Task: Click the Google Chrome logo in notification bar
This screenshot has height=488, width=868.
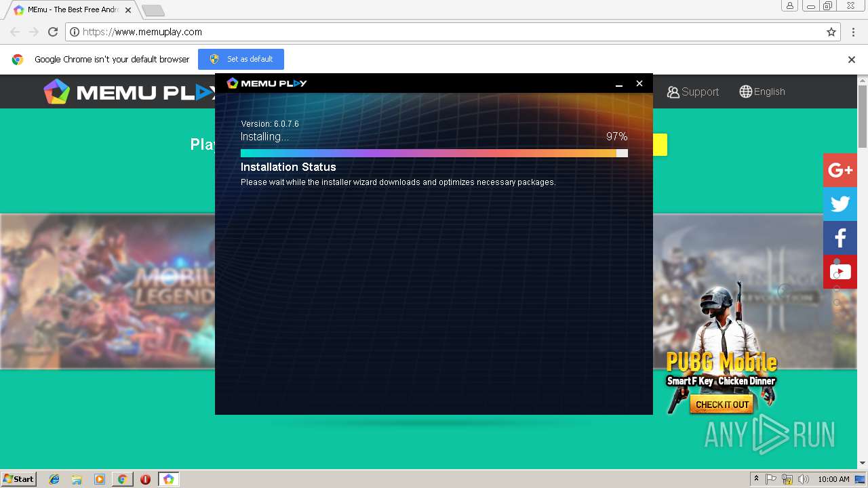Action: (x=18, y=60)
